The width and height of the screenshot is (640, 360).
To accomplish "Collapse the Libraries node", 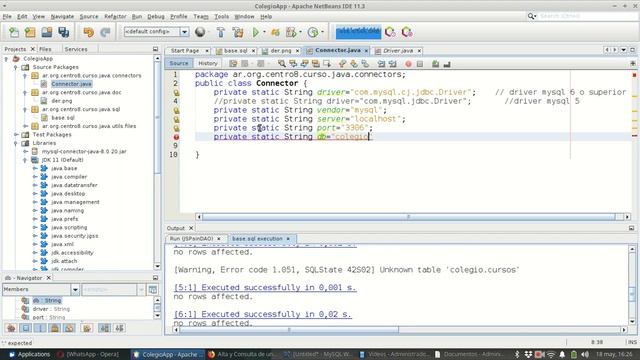I will click(16, 143).
